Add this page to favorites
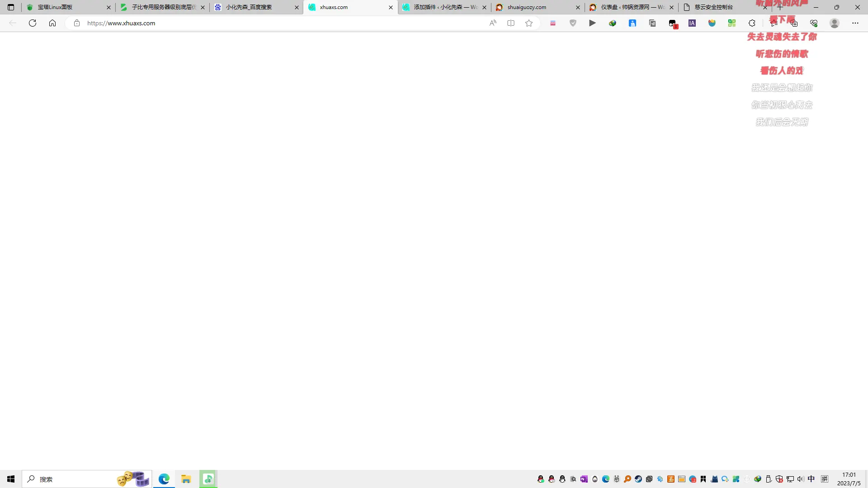 click(529, 23)
